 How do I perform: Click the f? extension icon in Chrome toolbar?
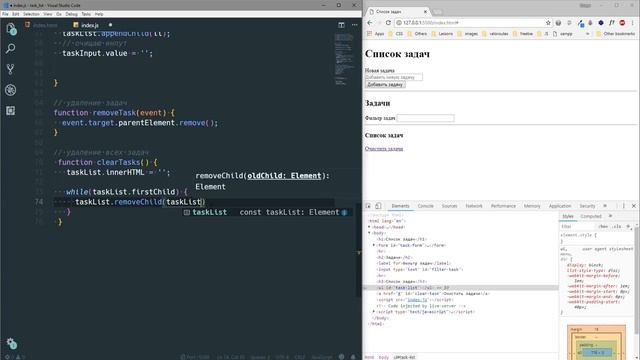pos(611,23)
